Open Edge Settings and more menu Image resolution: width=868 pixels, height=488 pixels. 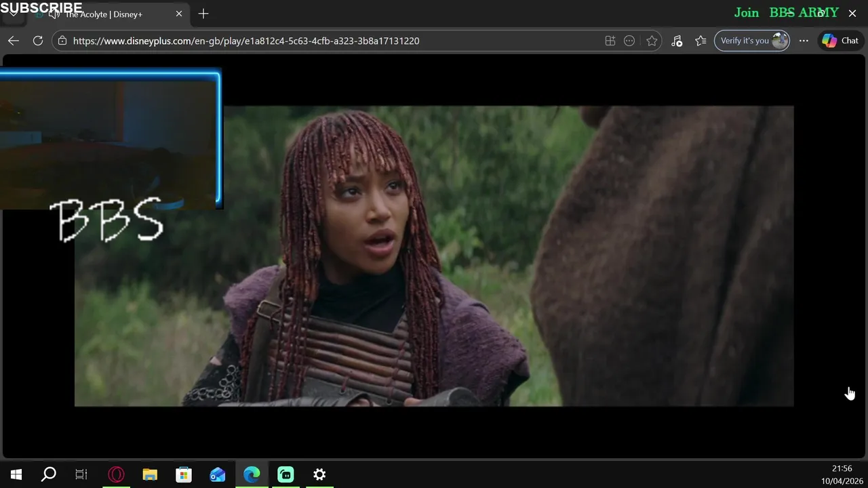click(x=804, y=41)
